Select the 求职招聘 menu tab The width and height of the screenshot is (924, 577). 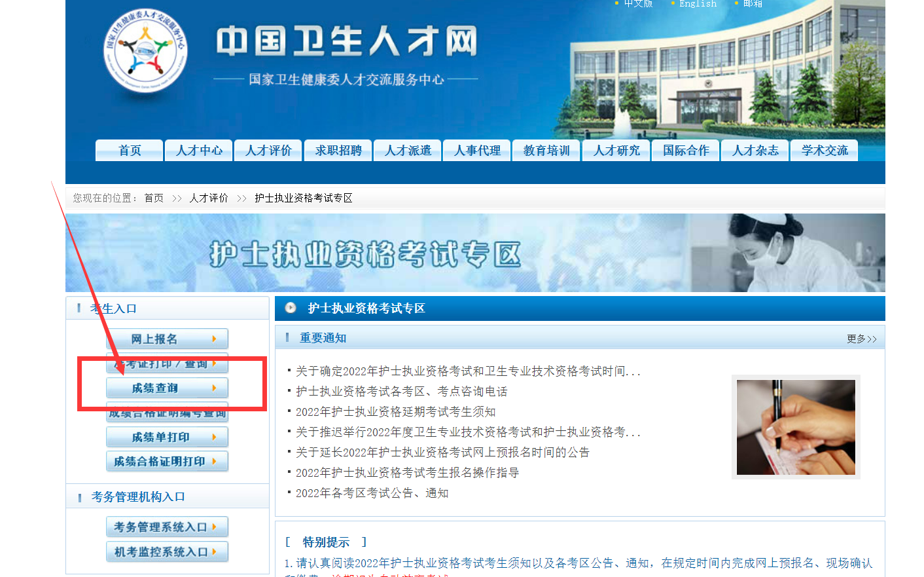(x=338, y=151)
